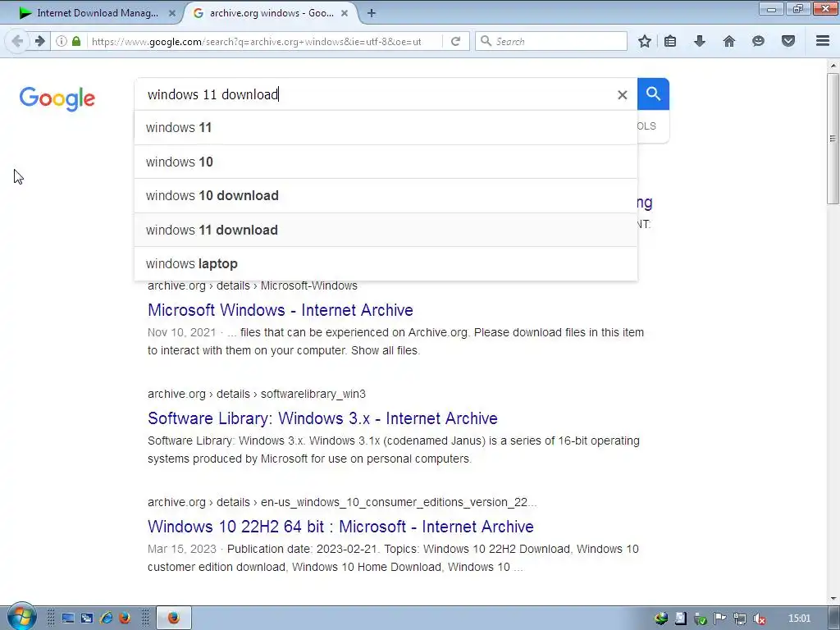Click Show Desktop icon in quick launch

point(68,619)
